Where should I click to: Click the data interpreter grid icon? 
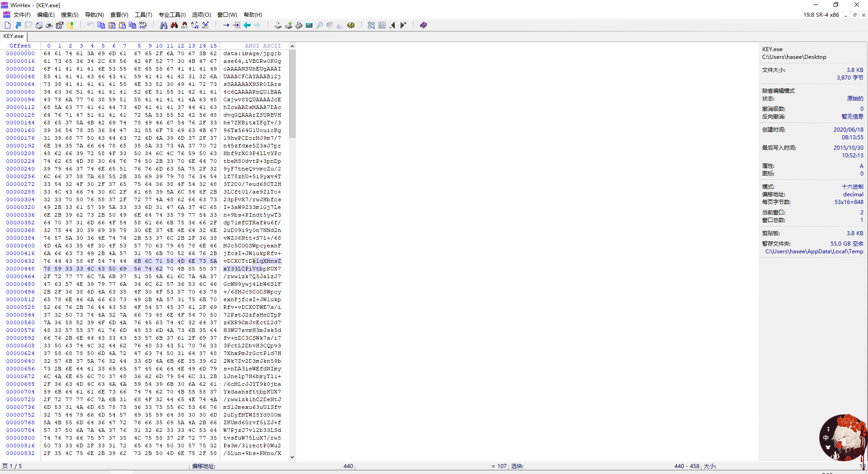click(x=382, y=25)
